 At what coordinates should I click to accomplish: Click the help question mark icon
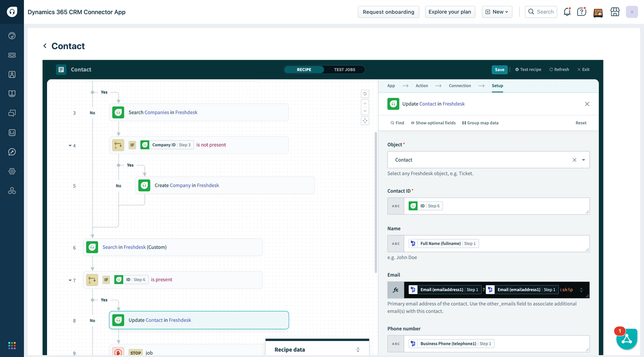(x=581, y=12)
